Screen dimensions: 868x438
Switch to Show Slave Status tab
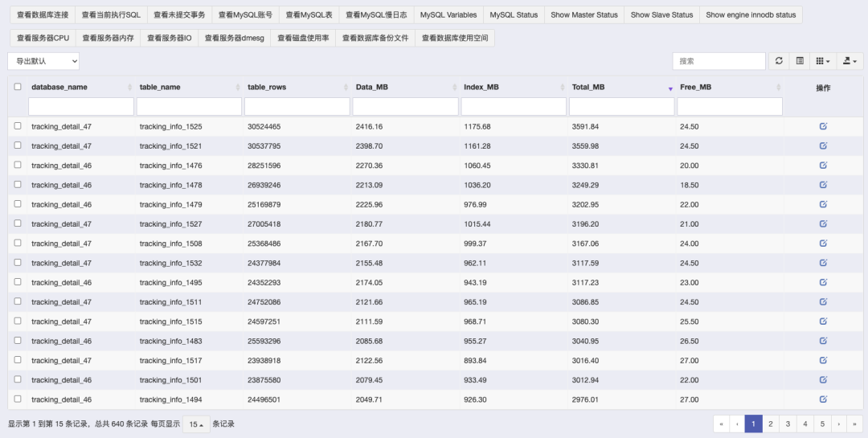pos(661,15)
